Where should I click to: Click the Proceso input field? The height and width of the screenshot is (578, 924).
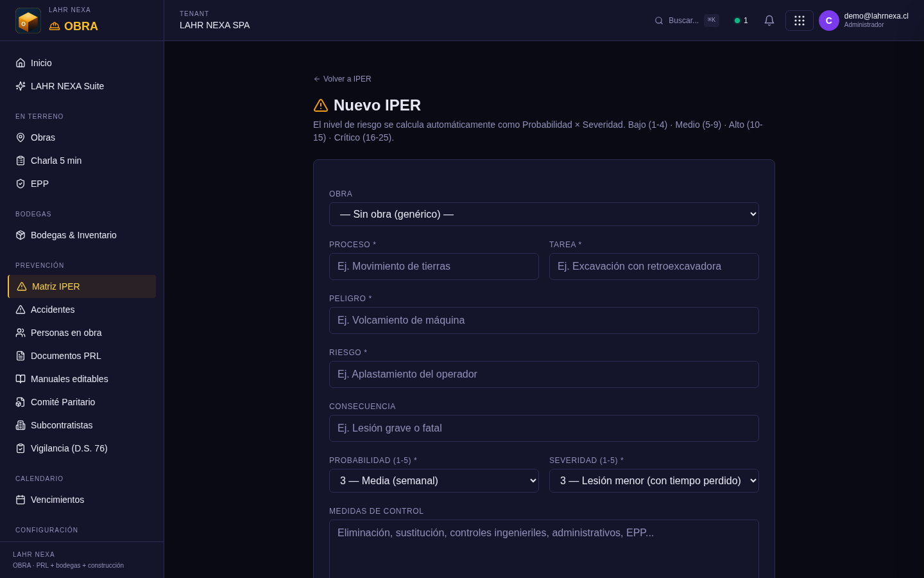click(434, 267)
